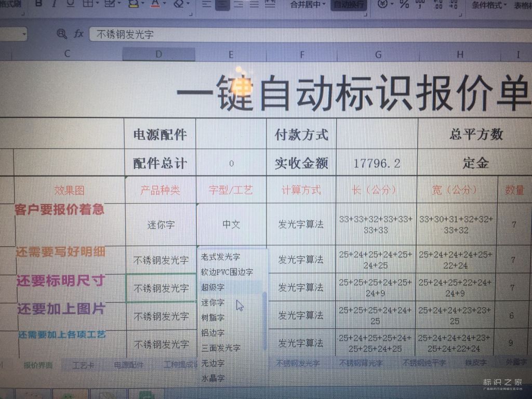Open alignment group dialog launcher

[365, 15]
